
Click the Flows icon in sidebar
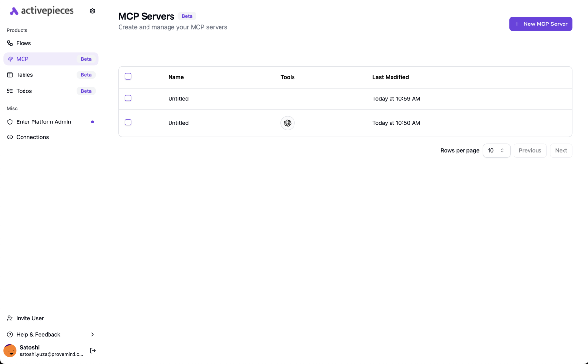pyautogui.click(x=10, y=43)
